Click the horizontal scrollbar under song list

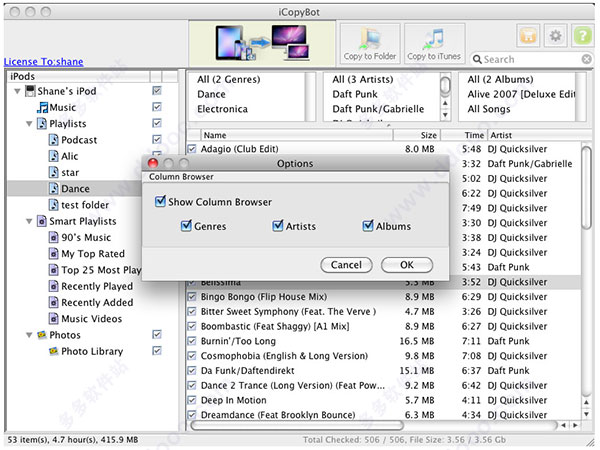tap(297, 425)
